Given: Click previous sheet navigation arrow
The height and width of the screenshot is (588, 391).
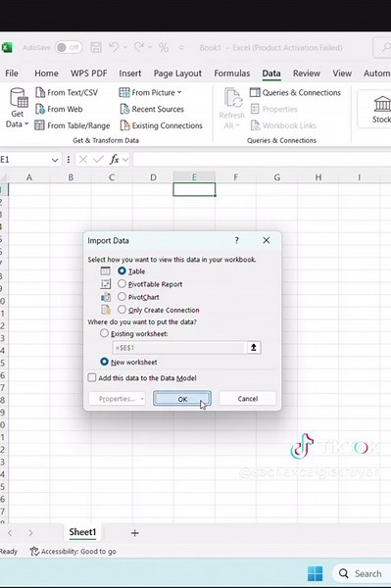Looking at the screenshot, I should [x=10, y=533].
